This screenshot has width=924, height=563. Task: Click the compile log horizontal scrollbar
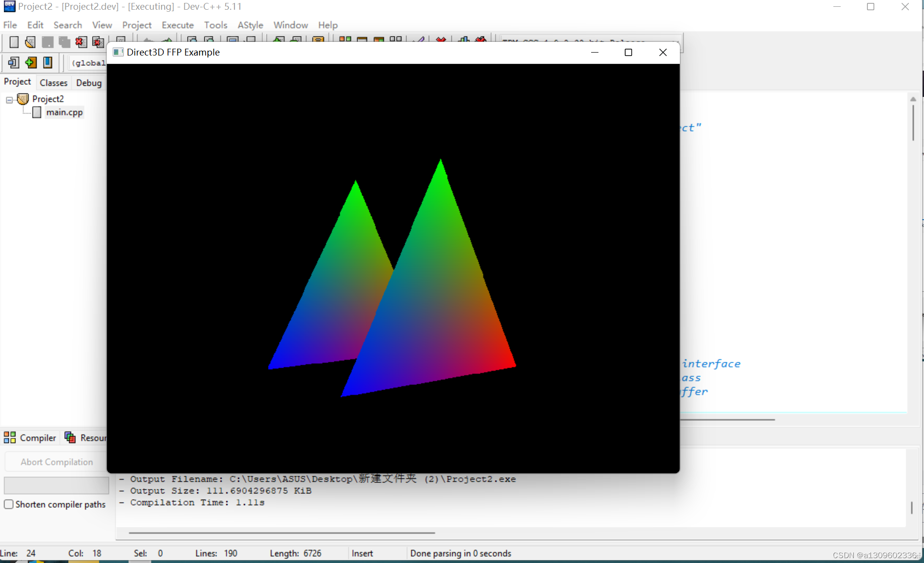click(282, 533)
